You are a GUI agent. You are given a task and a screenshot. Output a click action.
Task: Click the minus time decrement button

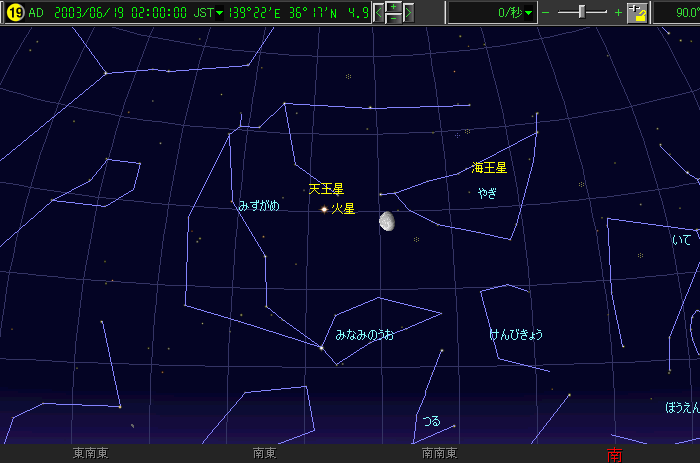[x=394, y=19]
